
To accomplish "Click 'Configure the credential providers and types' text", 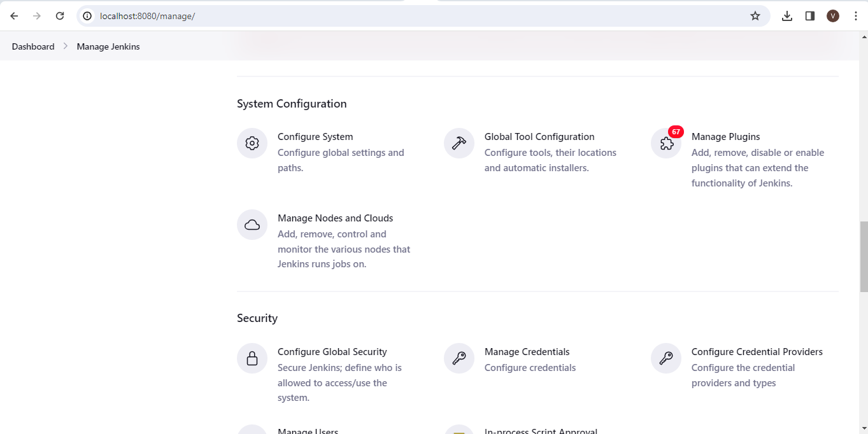I will pos(743,375).
